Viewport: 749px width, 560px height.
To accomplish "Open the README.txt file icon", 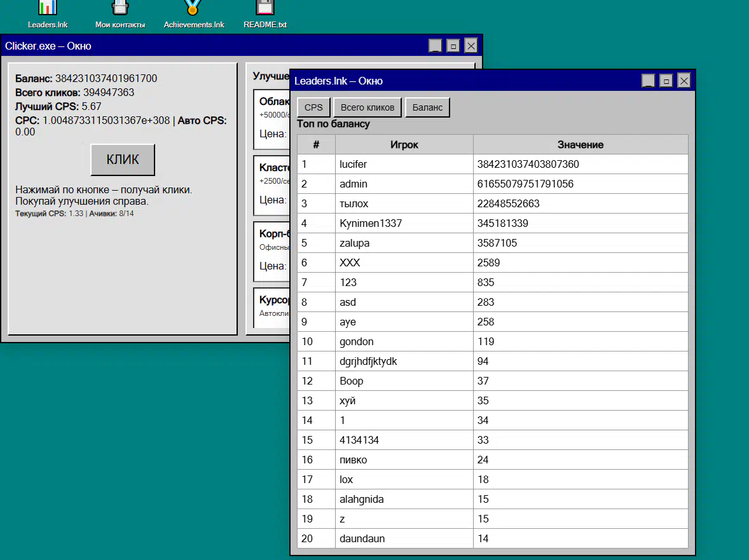I will 265,9.
